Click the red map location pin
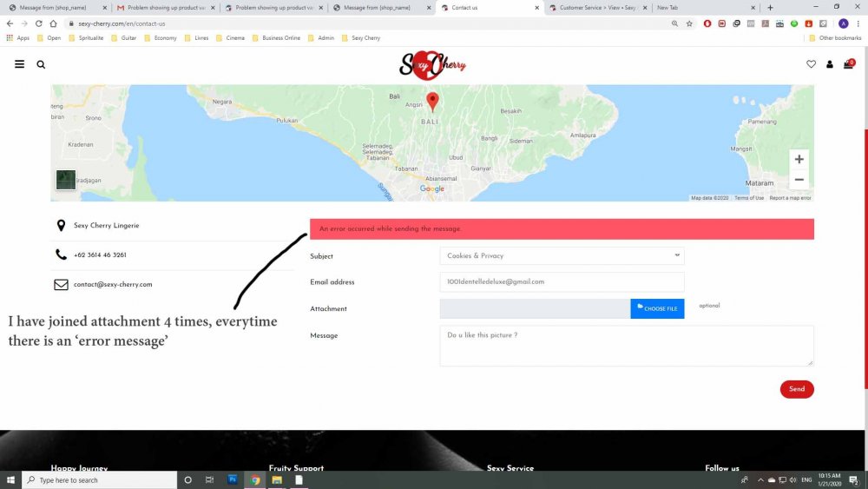This screenshot has width=868, height=489. (x=432, y=102)
